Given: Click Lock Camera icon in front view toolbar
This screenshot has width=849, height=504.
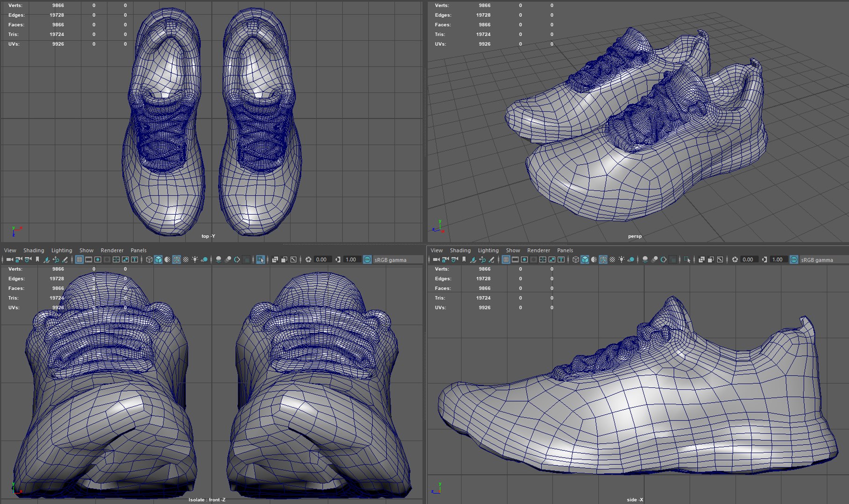Looking at the screenshot, I should point(19,259).
